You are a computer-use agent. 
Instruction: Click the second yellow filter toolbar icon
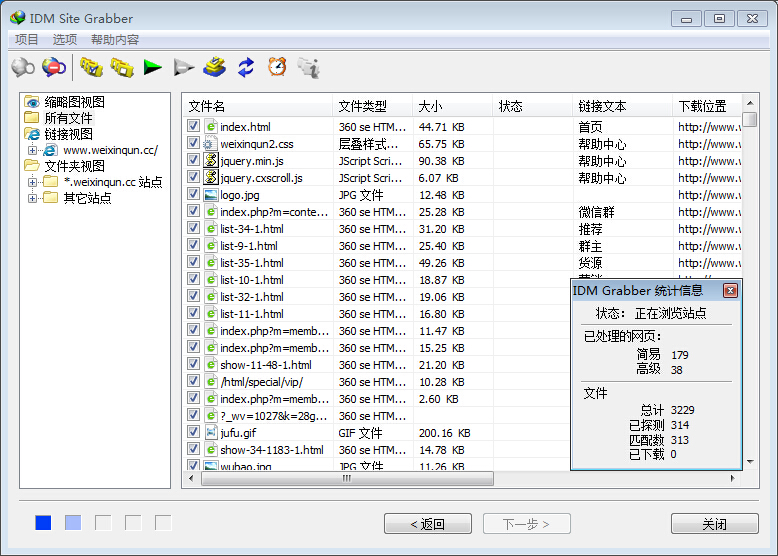(122, 67)
